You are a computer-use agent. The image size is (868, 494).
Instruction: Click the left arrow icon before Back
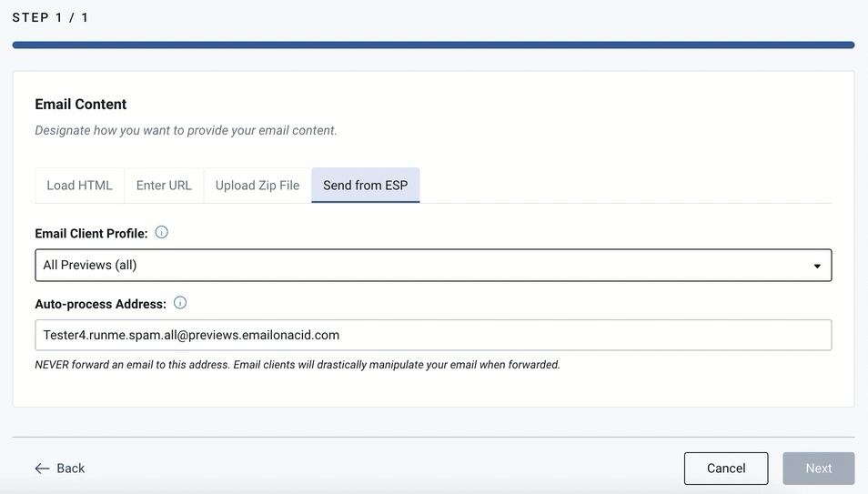coord(42,469)
